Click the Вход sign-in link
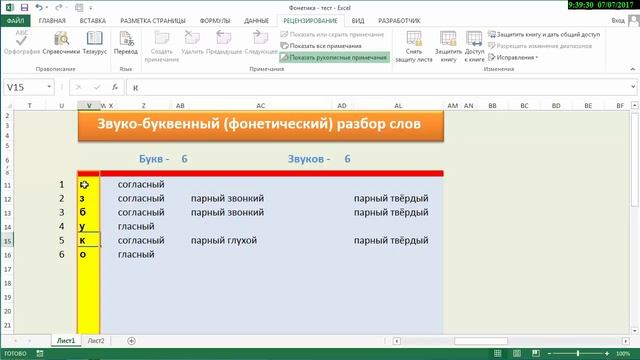Screen dimensions: 640x360 pos(618,20)
